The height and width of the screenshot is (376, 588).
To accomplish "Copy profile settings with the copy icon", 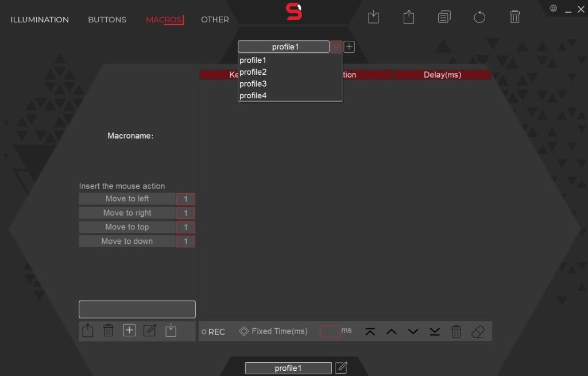I will 443,17.
